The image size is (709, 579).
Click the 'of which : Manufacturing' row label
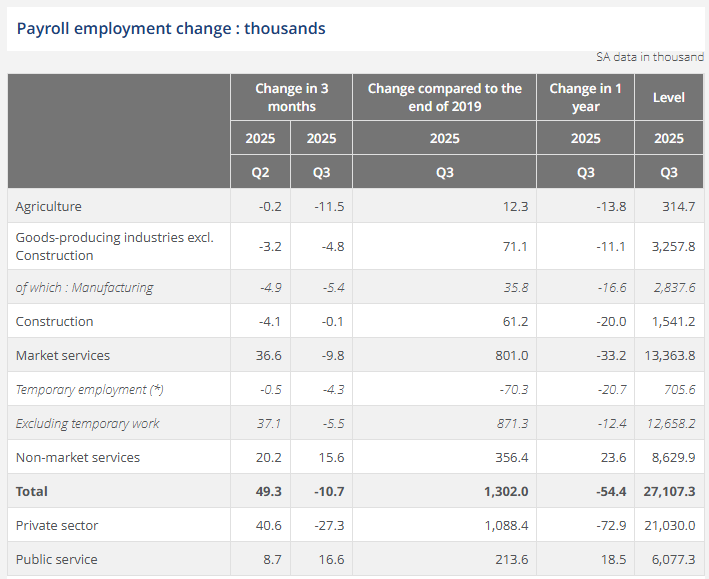pyautogui.click(x=84, y=287)
